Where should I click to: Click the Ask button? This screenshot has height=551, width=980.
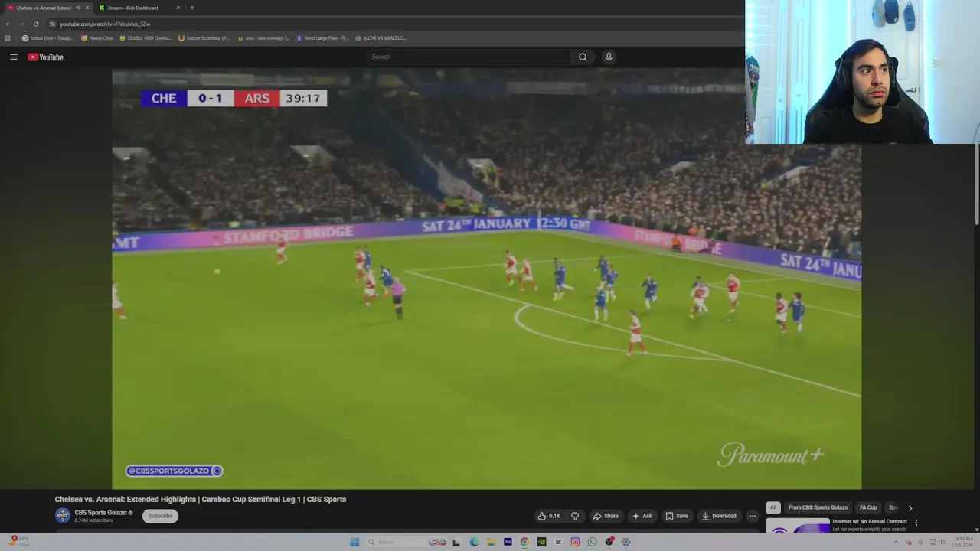pos(642,516)
